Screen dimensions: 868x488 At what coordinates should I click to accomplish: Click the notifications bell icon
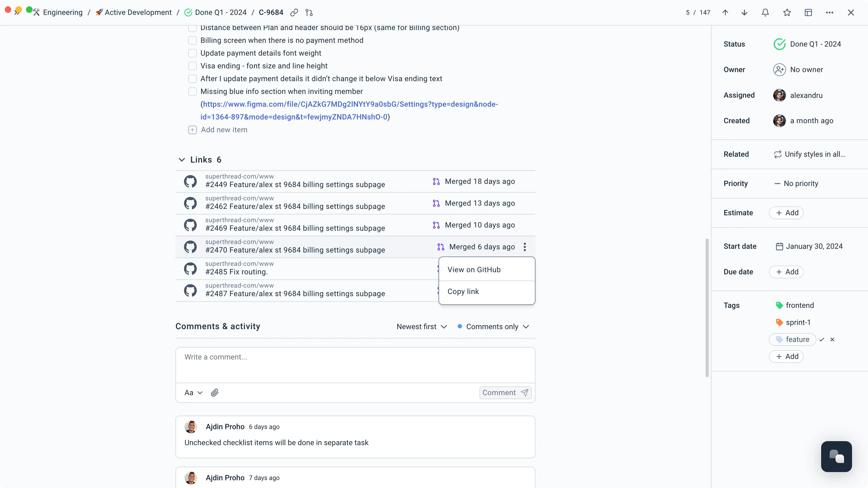(765, 13)
